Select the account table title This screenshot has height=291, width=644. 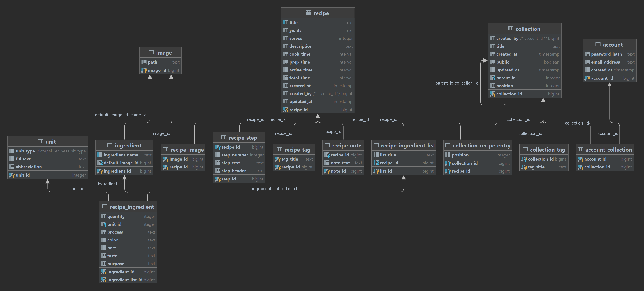[x=613, y=45]
